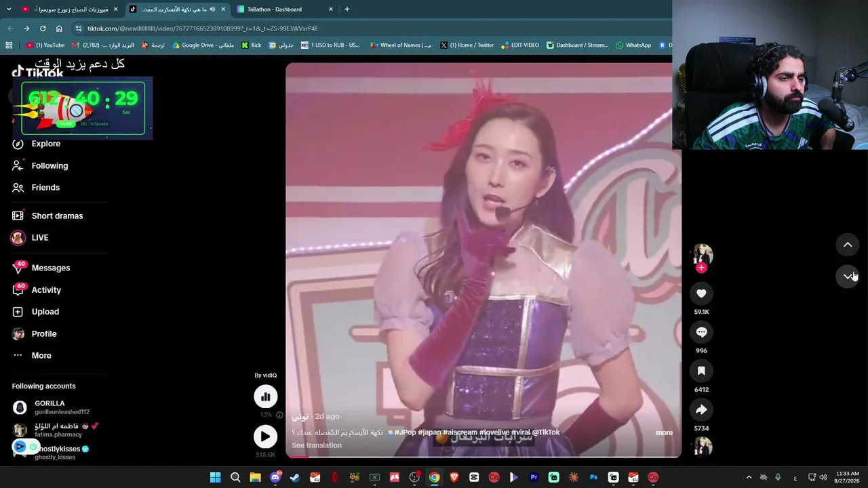868x488 pixels.
Task: Open the GORILLA following account
Action: (52, 407)
